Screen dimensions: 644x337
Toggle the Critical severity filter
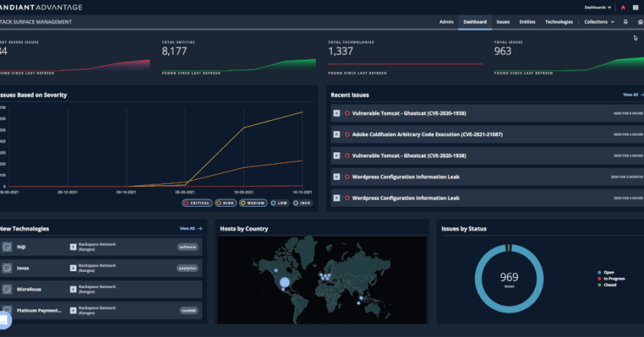(197, 203)
